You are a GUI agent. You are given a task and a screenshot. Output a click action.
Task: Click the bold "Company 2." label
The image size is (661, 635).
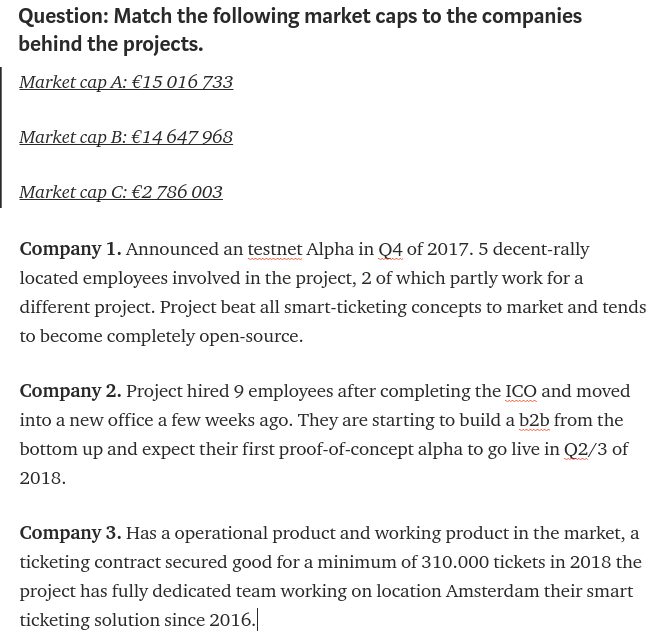click(x=70, y=391)
